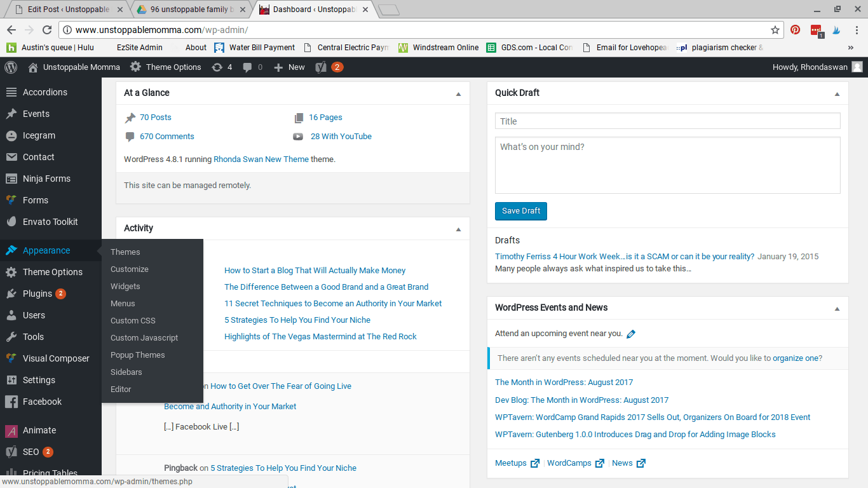This screenshot has height=488, width=868.
Task: Open the Chrome three-dot menu
Action: click(x=857, y=30)
